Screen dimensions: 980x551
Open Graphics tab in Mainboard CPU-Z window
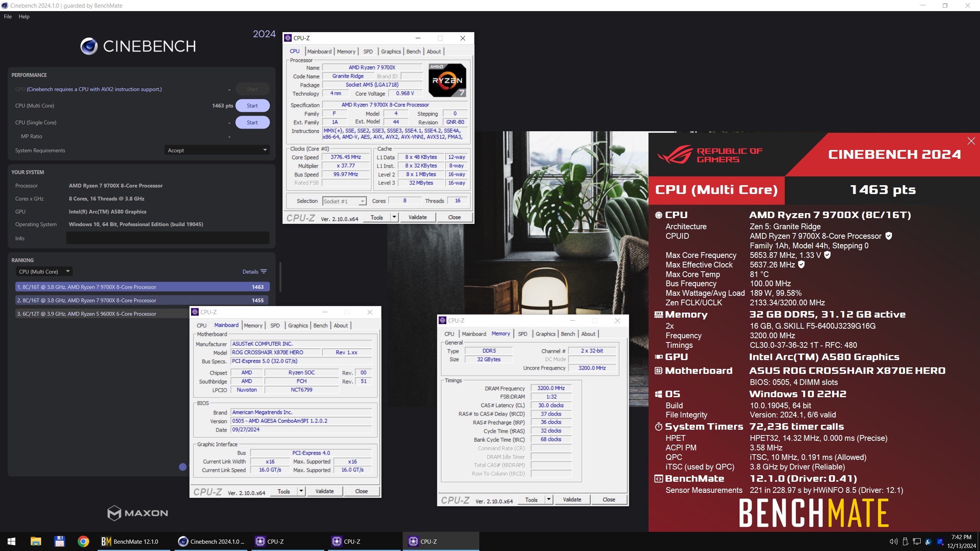click(298, 326)
